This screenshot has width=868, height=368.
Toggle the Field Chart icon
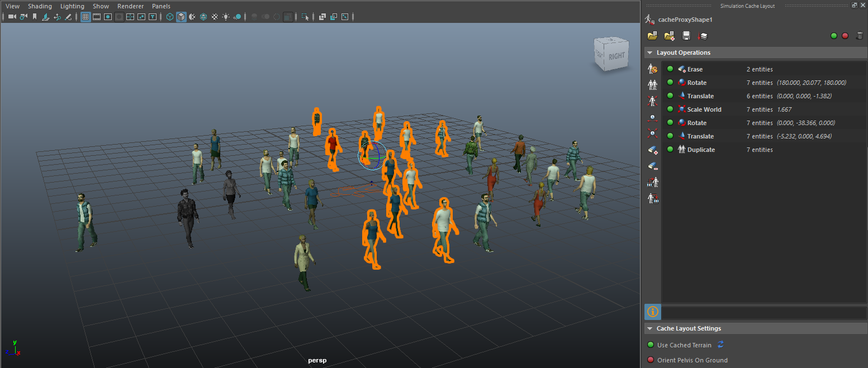point(130,17)
